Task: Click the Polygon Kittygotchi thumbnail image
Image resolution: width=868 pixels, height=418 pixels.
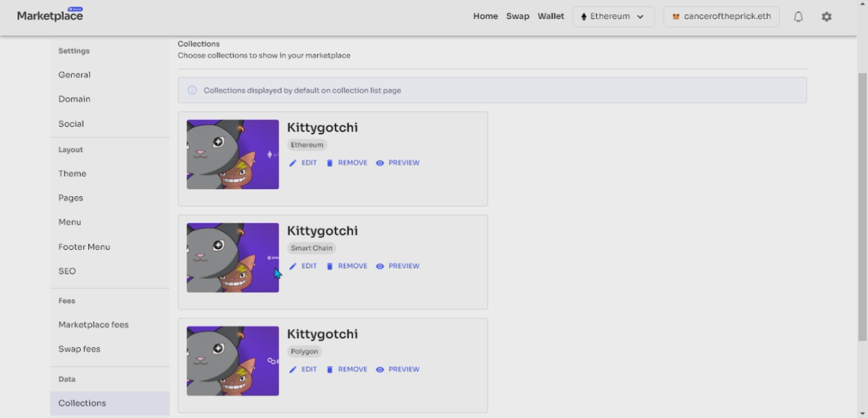Action: tap(233, 361)
